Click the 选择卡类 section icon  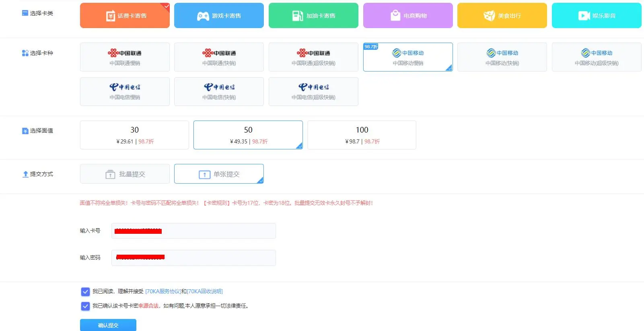(25, 13)
